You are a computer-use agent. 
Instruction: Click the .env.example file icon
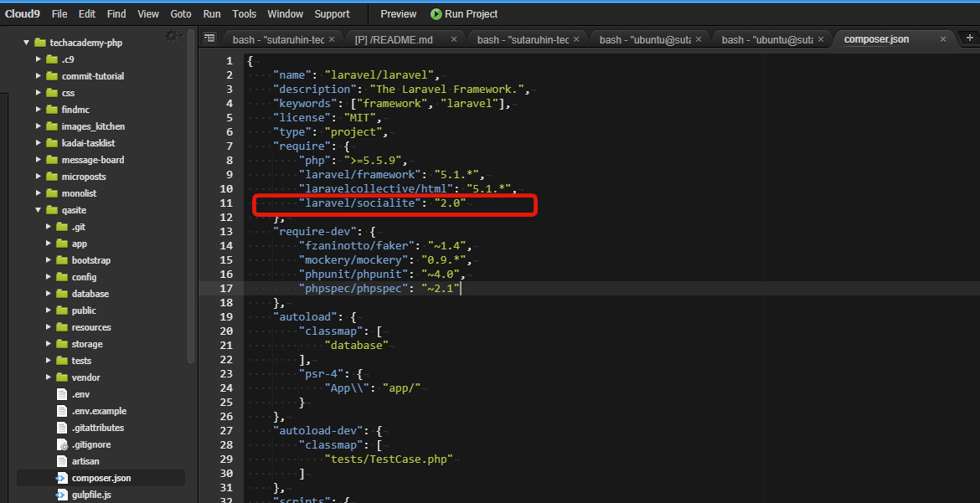point(61,411)
